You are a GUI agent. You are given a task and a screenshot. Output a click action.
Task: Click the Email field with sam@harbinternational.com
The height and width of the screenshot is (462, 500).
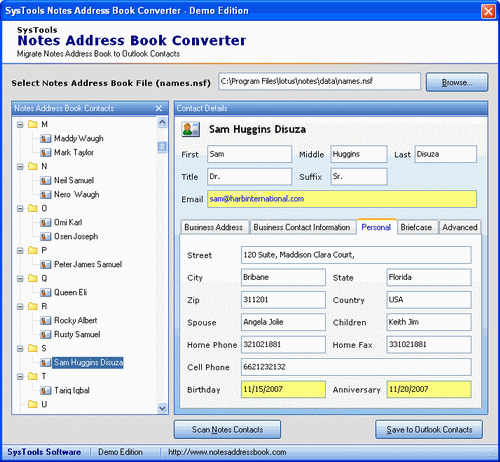342,199
